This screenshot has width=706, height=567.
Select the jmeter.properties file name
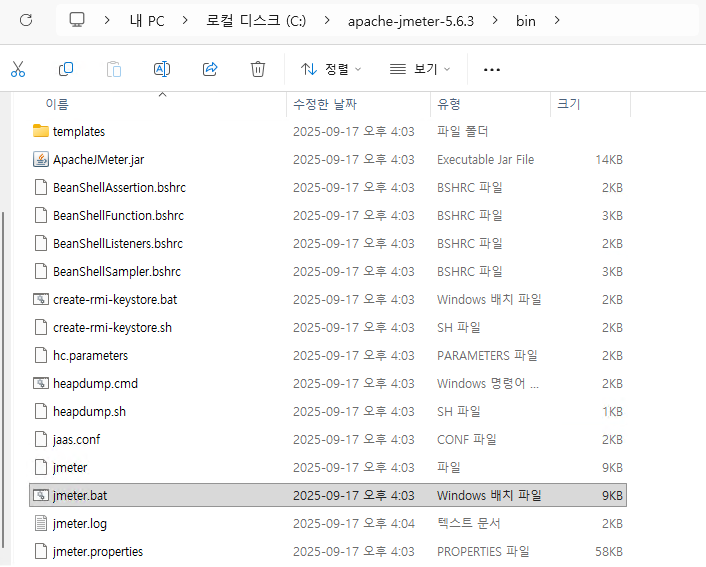[x=98, y=551]
